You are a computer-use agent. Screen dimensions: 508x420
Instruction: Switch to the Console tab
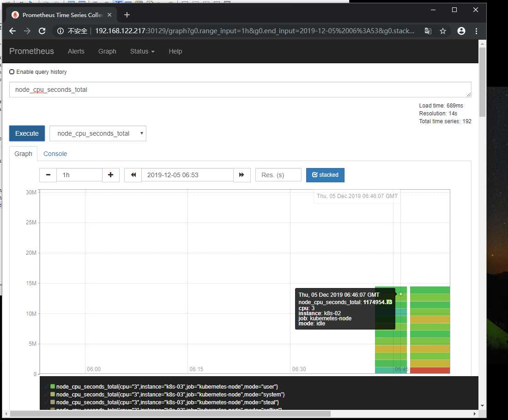tap(55, 154)
